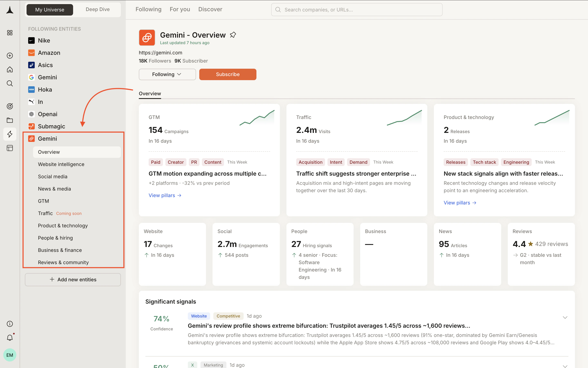
Task: Click the Tech stack tag
Action: (484, 162)
